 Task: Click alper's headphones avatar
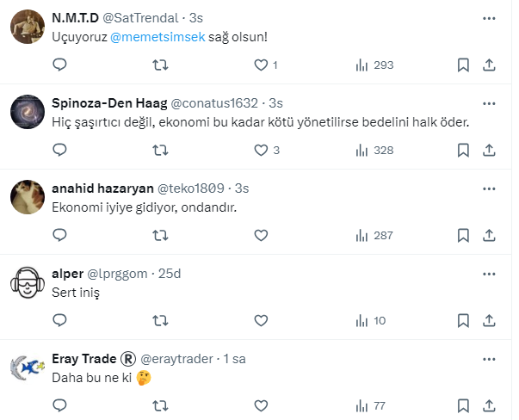[28, 283]
